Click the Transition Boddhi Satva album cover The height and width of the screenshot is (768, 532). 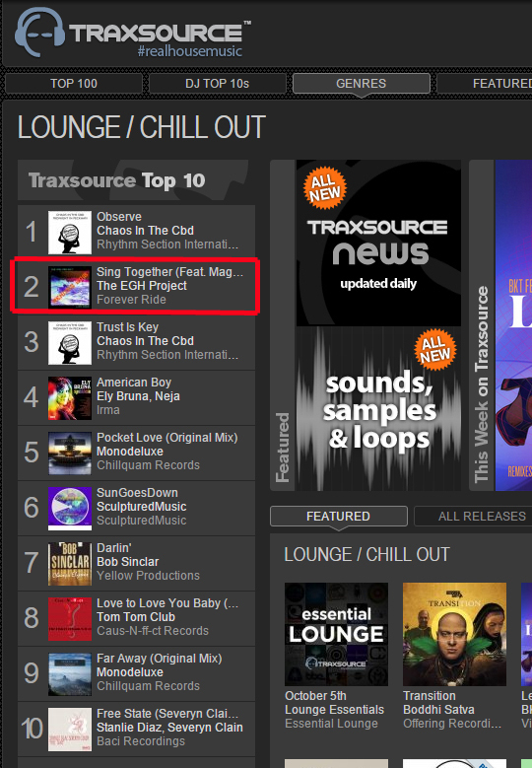coord(454,634)
